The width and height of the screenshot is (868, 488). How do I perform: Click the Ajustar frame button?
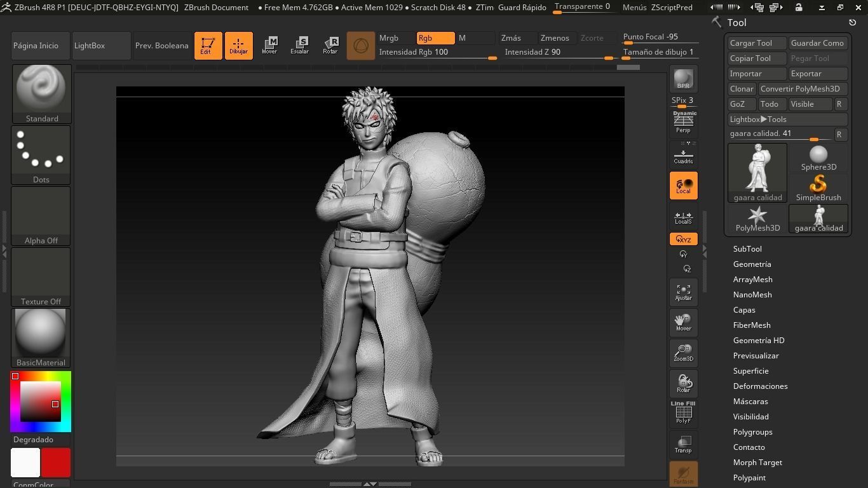pos(684,292)
